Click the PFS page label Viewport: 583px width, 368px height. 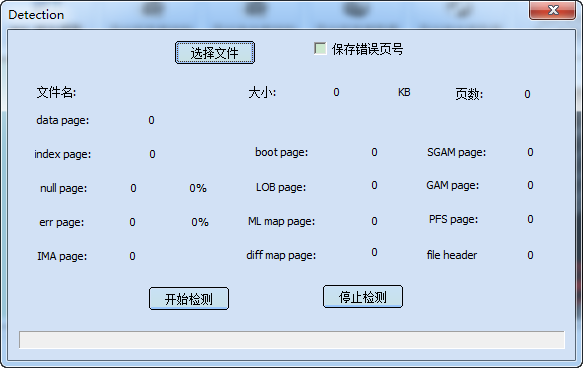coord(454,219)
